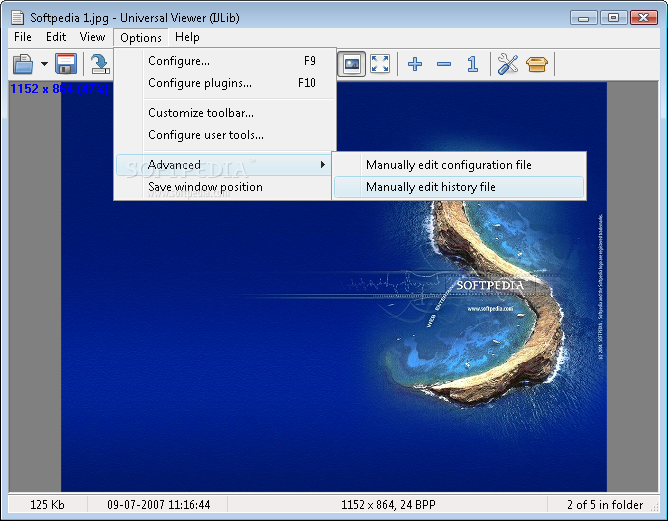Click the 1152 x 864, 24 BPP status
668x521 pixels.
click(388, 505)
